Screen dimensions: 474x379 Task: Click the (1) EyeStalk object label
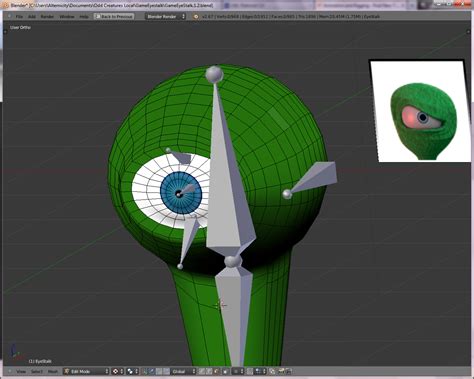pos(40,361)
